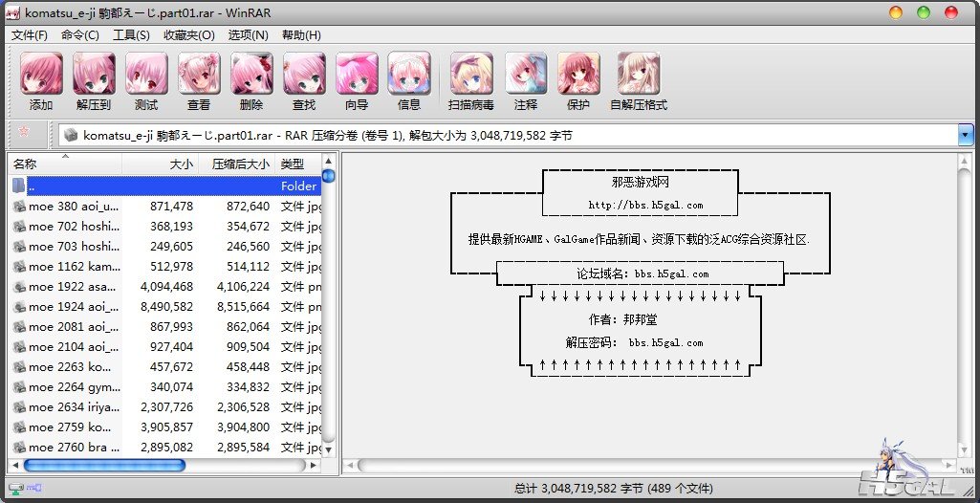Click the 注释 (Comment) toolbar icon

click(x=526, y=74)
